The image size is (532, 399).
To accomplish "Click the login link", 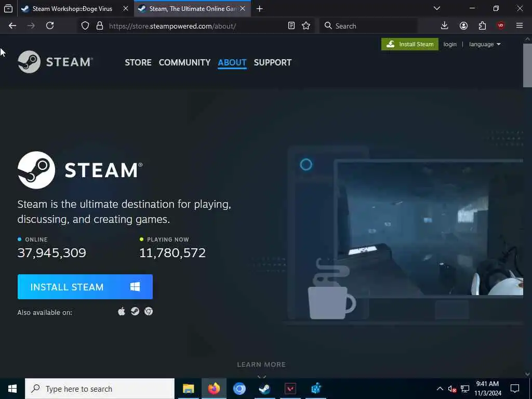I will click(450, 45).
